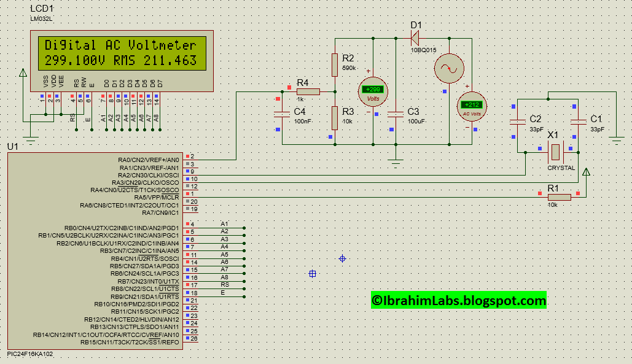Select the C2 33pF capacitor symbol
This screenshot has width=632, height=364.
[x=518, y=122]
